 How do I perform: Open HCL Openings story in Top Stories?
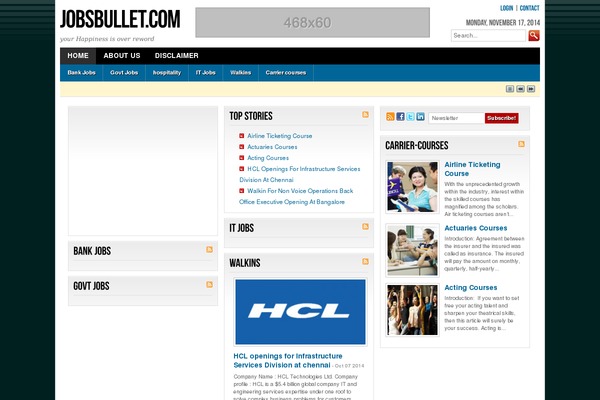point(300,175)
